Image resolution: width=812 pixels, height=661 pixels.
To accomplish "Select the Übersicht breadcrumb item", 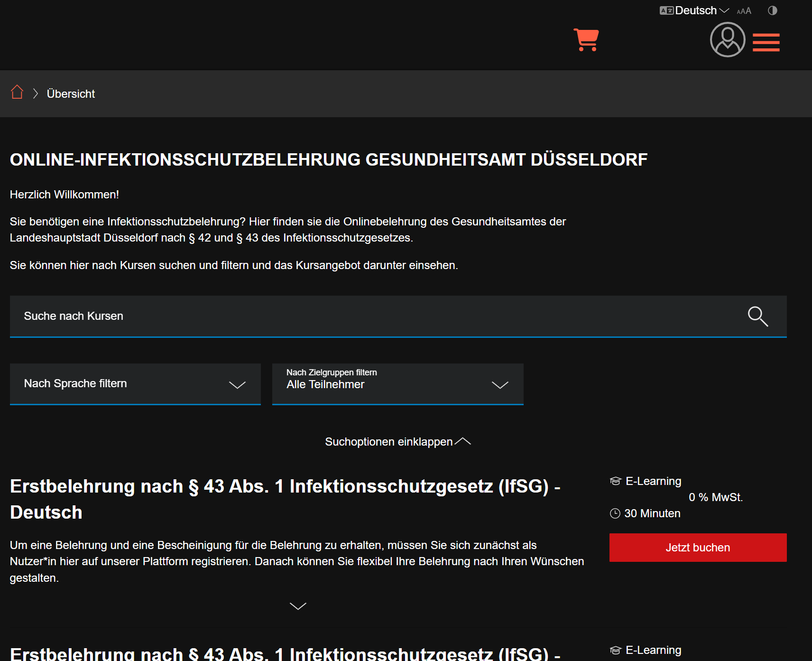I will [71, 94].
